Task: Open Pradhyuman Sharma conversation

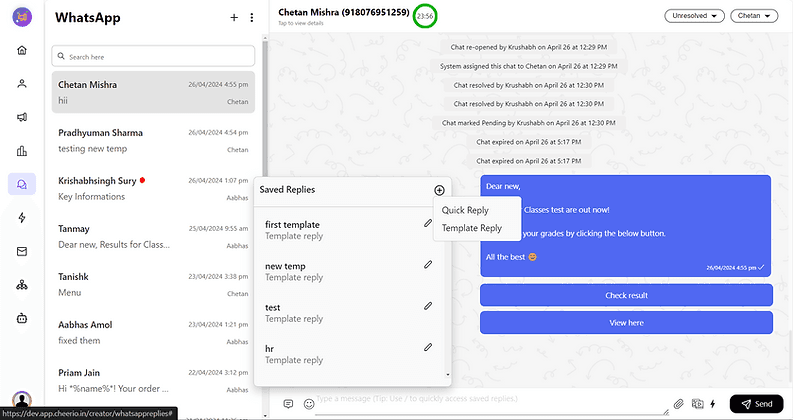Action: point(153,140)
